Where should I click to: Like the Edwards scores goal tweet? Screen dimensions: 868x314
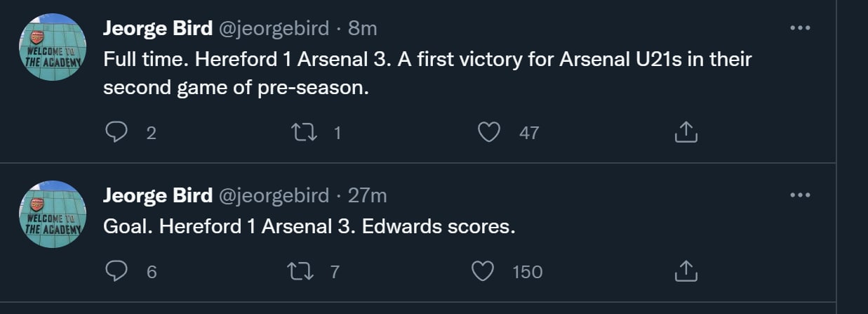pyautogui.click(x=483, y=271)
